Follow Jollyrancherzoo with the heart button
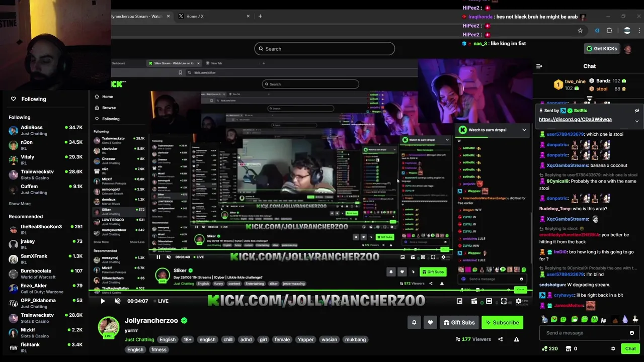The width and height of the screenshot is (644, 362). tap(430, 322)
